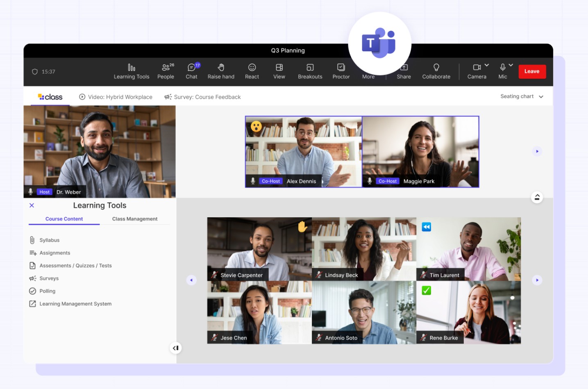The image size is (588, 389).
Task: Select Alex Dennis video tile
Action: pyautogui.click(x=304, y=152)
